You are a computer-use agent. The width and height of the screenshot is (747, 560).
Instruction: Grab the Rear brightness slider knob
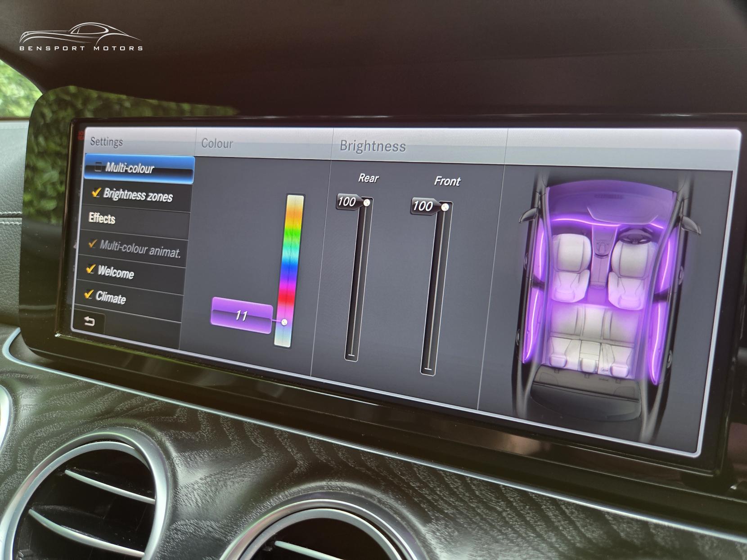pyautogui.click(x=367, y=203)
